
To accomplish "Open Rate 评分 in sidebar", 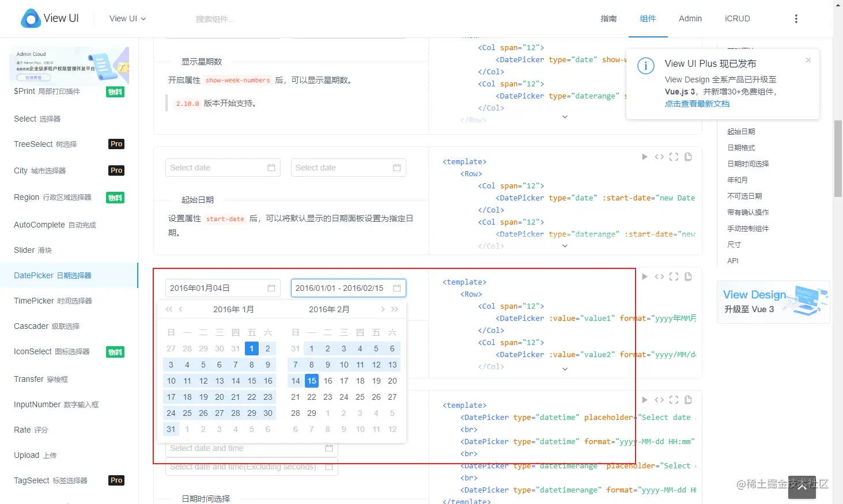I will [69, 430].
